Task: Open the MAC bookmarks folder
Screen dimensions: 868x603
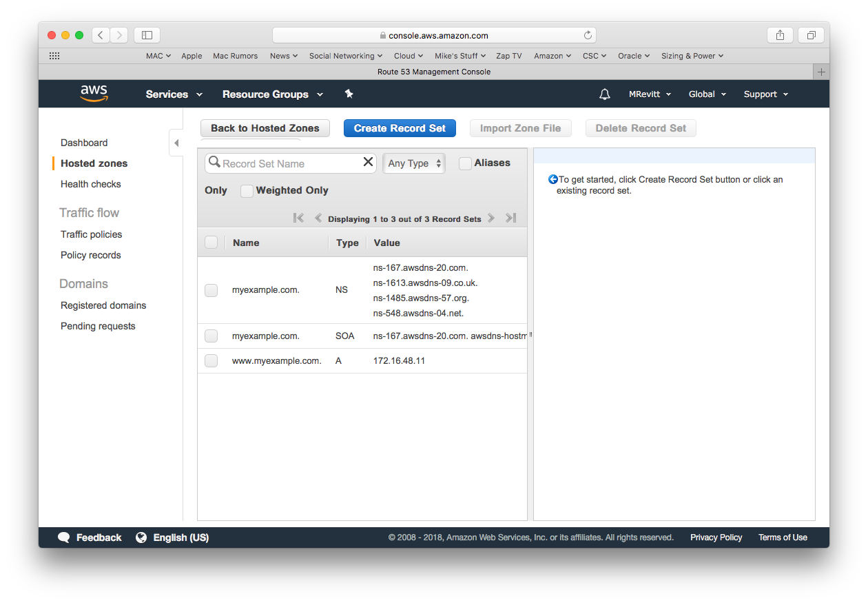Action: point(158,56)
